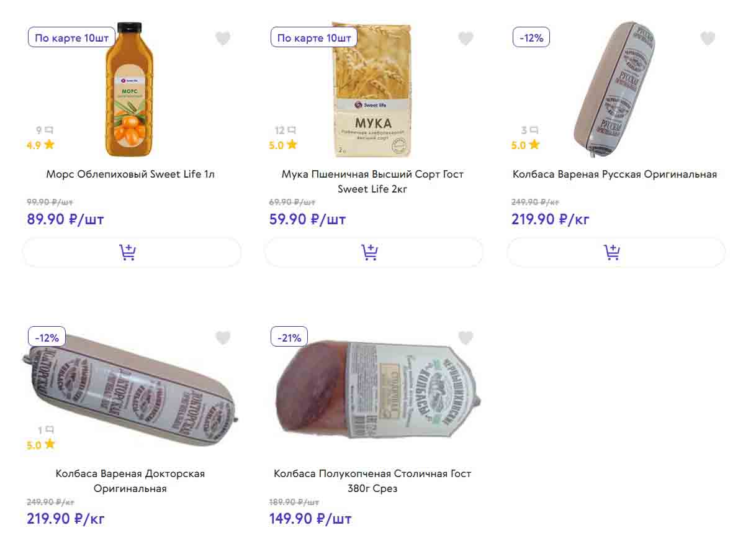Click star rating on Колбаса Докторская

[x=49, y=445]
